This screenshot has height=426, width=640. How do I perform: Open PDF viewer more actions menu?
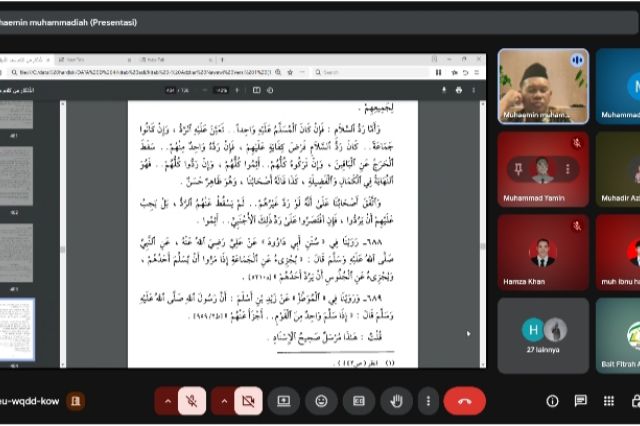click(473, 90)
